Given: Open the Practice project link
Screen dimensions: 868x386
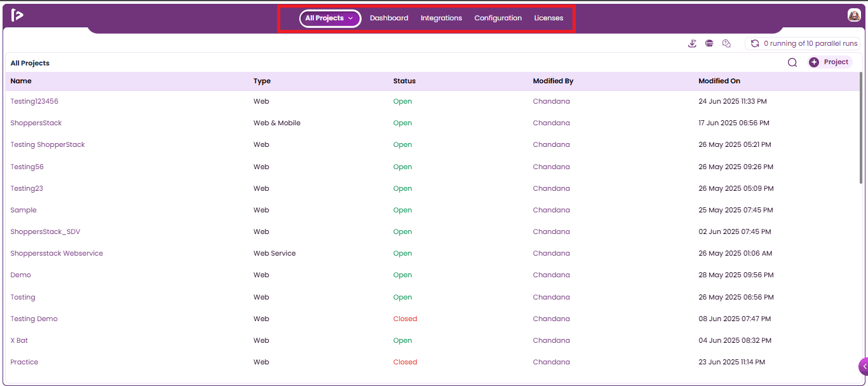Looking at the screenshot, I should [24, 362].
